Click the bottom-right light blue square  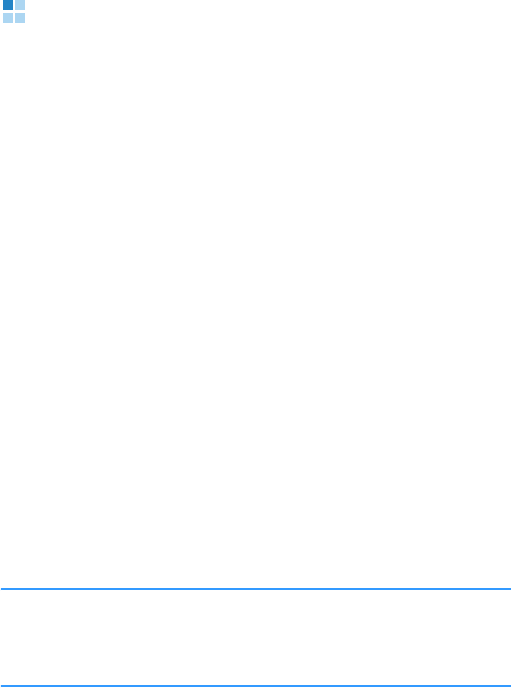point(20,18)
